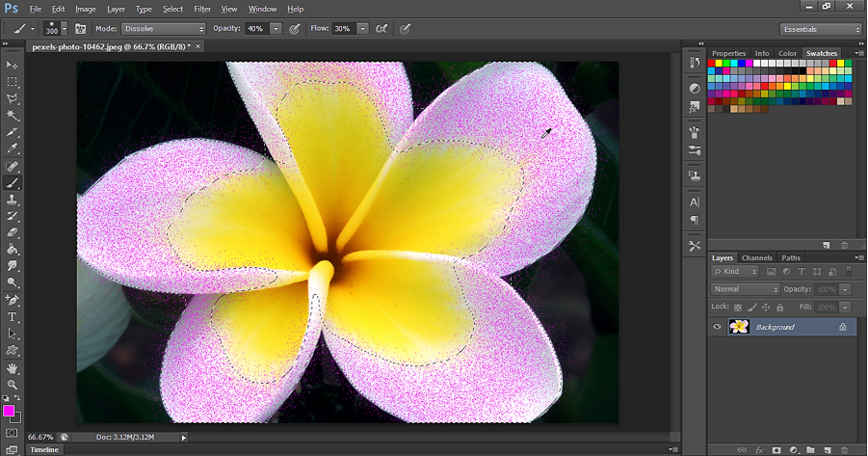Toggle the Brush panel button
This screenshot has height=456, width=868.
click(80, 29)
